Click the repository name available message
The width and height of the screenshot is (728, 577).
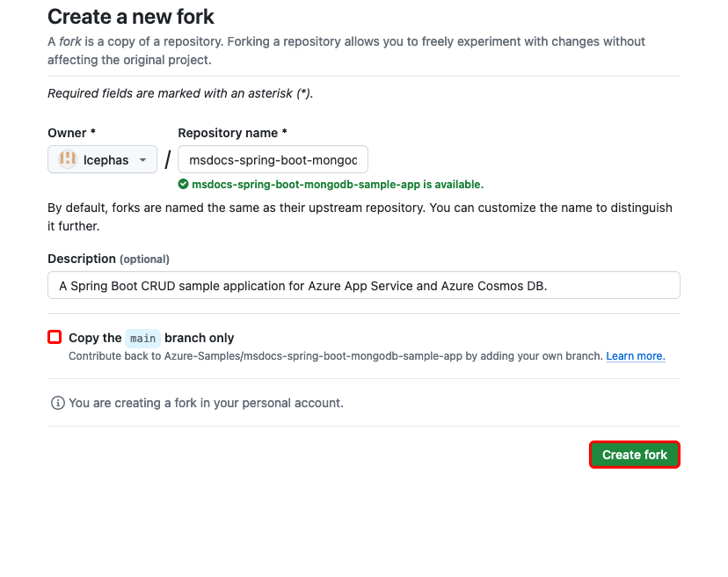pyautogui.click(x=337, y=185)
